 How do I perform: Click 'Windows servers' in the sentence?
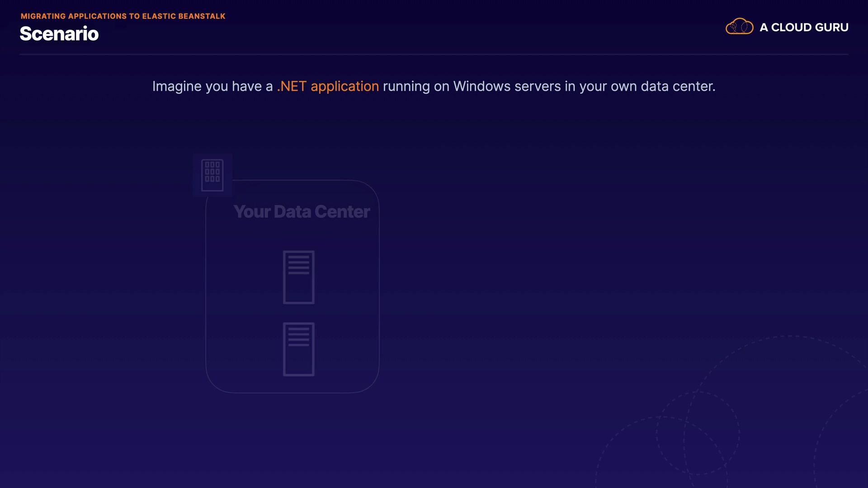coord(507,86)
